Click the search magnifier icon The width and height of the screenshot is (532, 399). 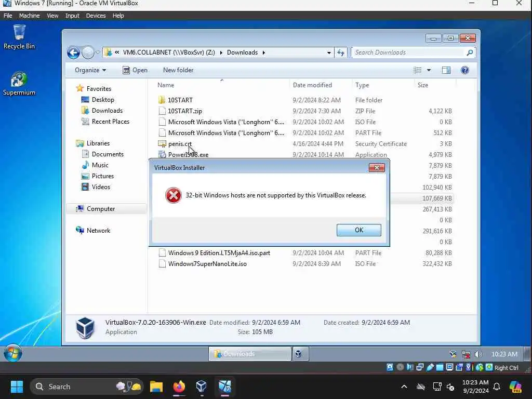470,52
